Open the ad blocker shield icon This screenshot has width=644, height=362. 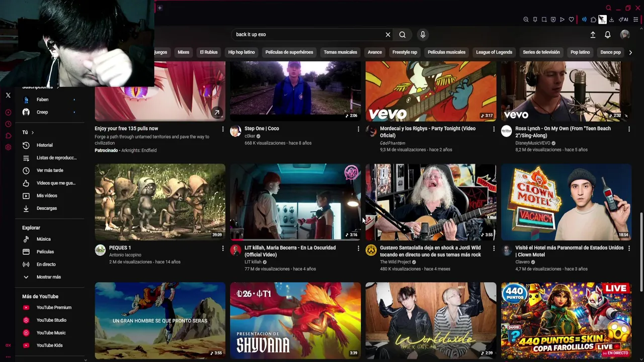pyautogui.click(x=553, y=20)
